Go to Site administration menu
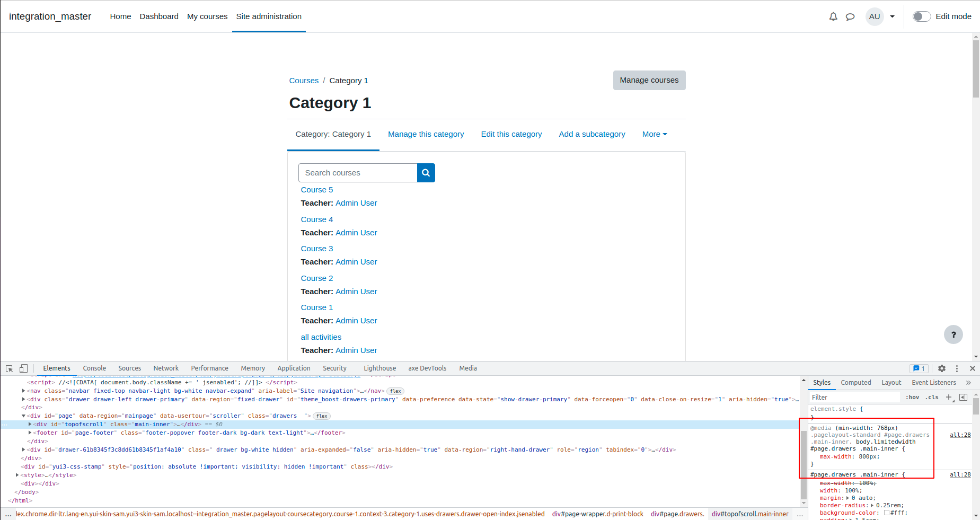 click(269, 16)
